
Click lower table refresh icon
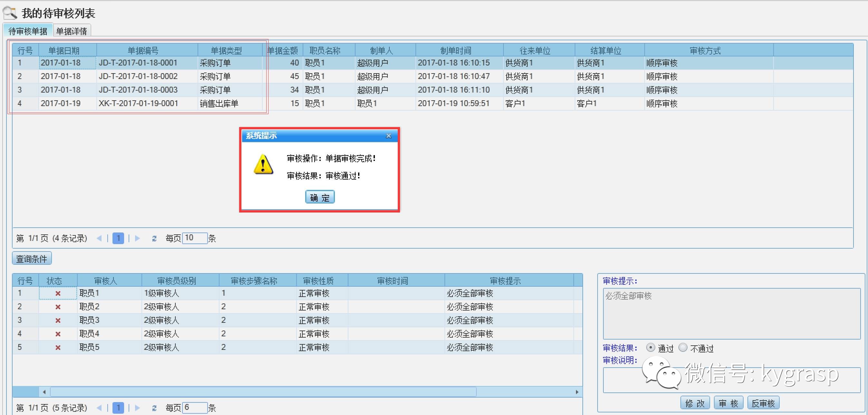pos(154,408)
